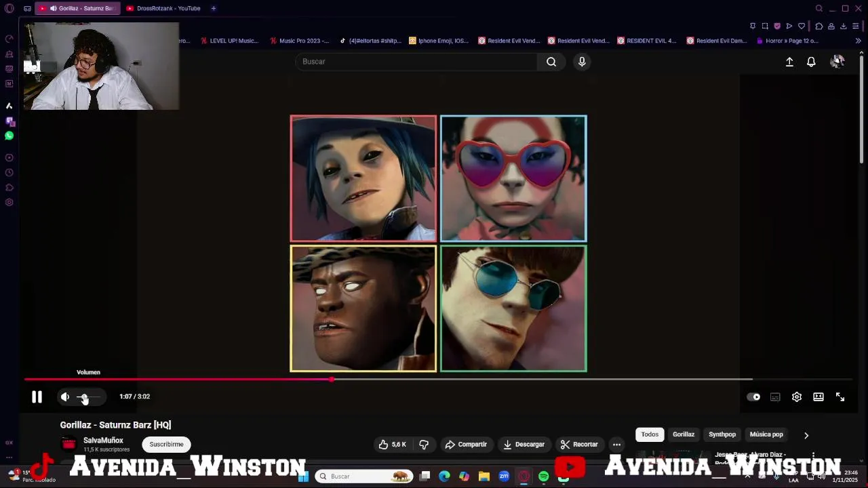Open the extensions cube sidebar icon

9,188
